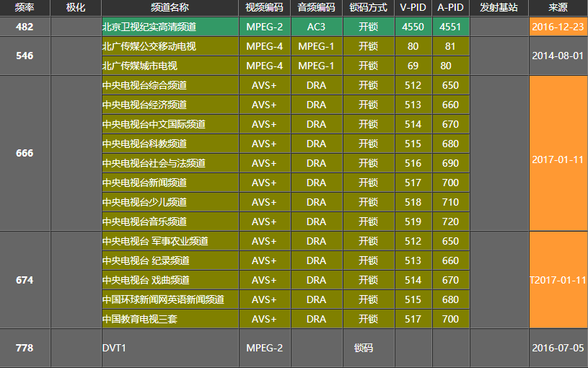The height and width of the screenshot is (368, 588).
Task: Select frequency cell 674
Action: click(25, 280)
